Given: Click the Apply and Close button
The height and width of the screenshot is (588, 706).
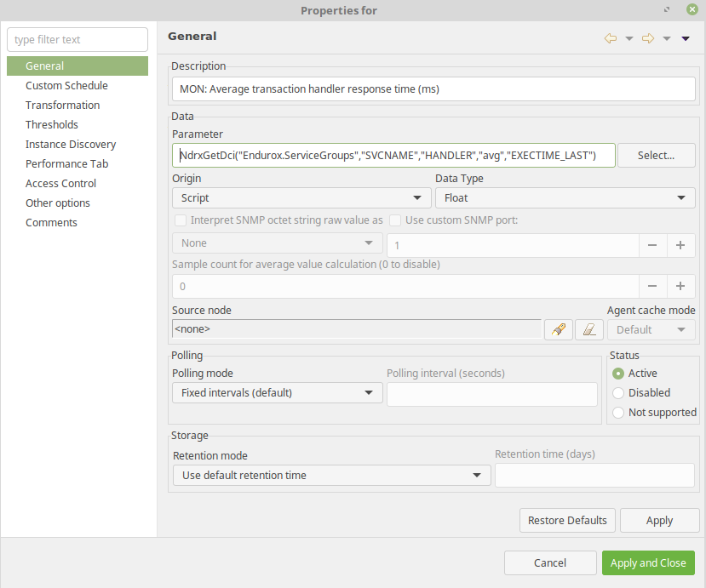Looking at the screenshot, I should pyautogui.click(x=648, y=562).
